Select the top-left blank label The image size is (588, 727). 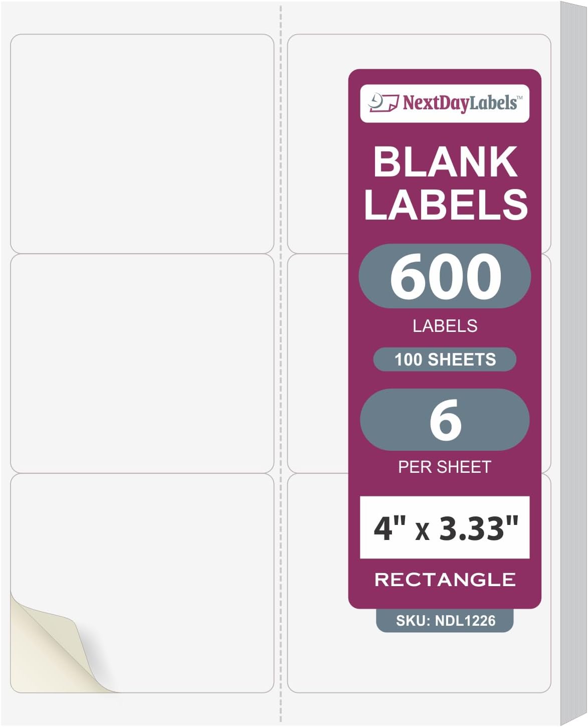[x=142, y=144]
